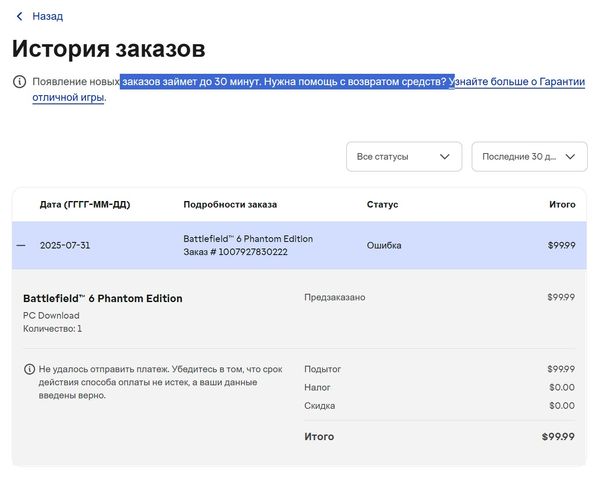The height and width of the screenshot is (480, 599).
Task: Click the Предзаказано label
Action: (335, 297)
